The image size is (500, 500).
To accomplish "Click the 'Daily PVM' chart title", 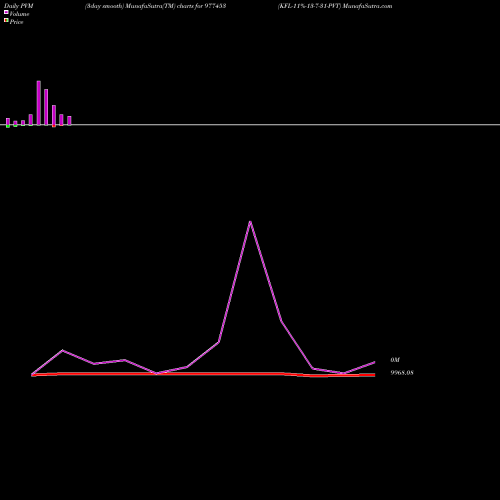I will pos(19,6).
